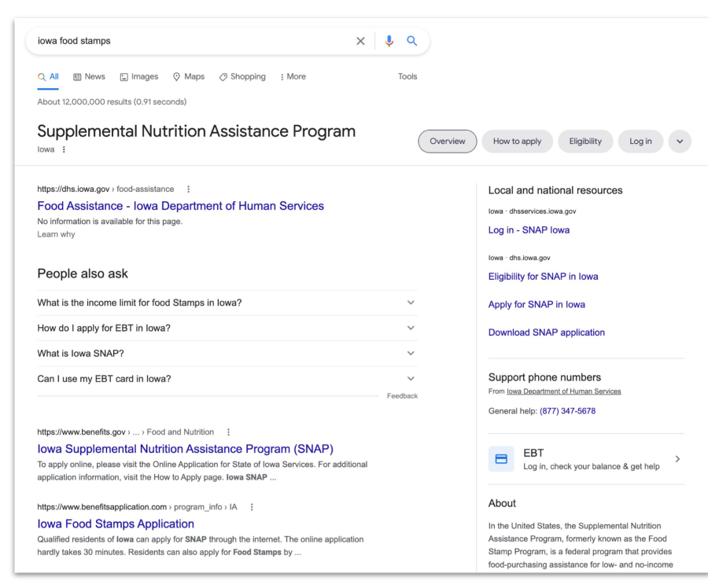The width and height of the screenshot is (708, 588).
Task: Open the EBT Log in, check balance card
Action: coord(586,459)
